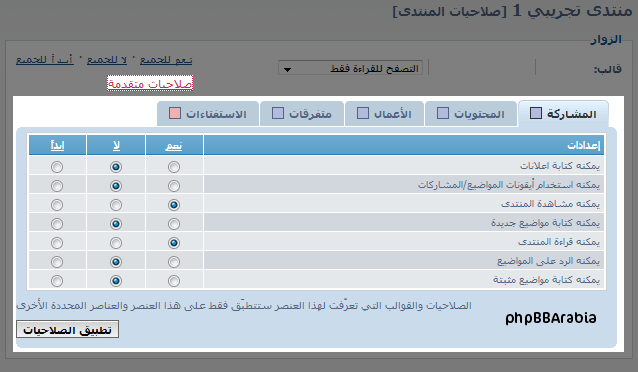Viewport: 638px width, 372px height.
Task: Select 'لا' for topic icons usage row
Action: [x=116, y=186]
